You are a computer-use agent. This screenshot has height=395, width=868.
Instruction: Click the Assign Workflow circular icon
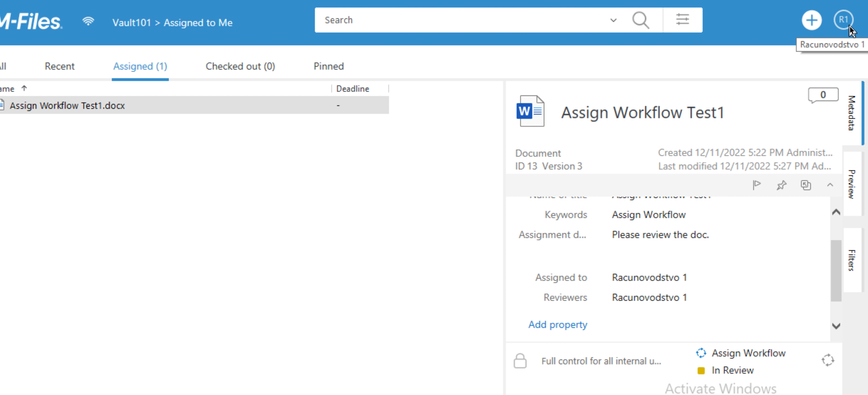tap(701, 353)
